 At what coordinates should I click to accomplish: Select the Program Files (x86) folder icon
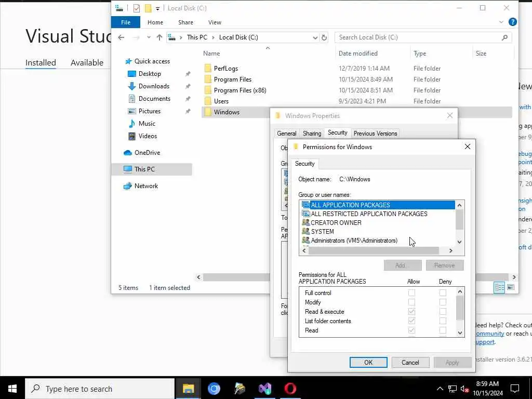click(x=208, y=90)
